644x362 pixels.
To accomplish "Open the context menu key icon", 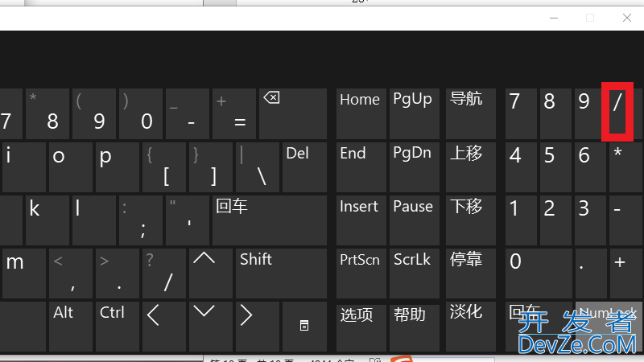I will 304,327.
